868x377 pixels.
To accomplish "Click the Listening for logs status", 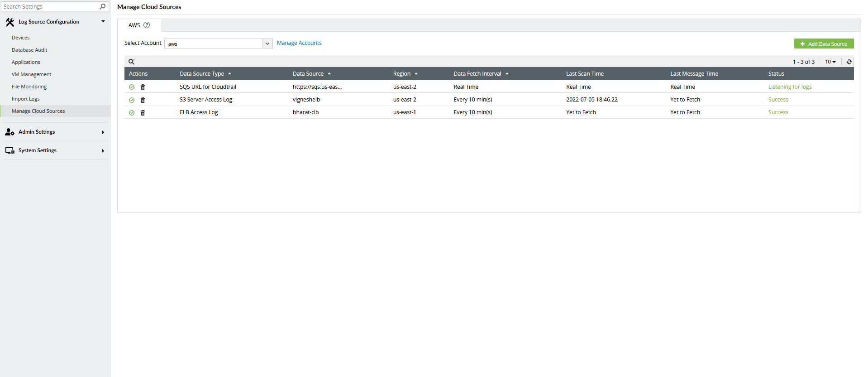I will pos(790,87).
